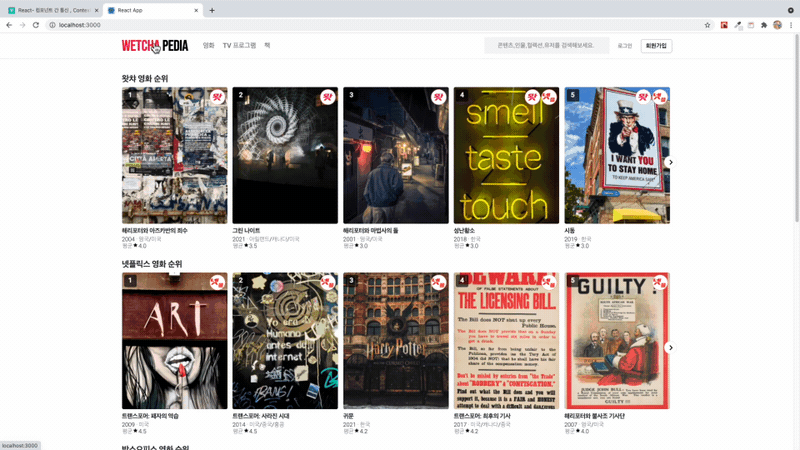This screenshot has height=450, width=800.
Task: Click title text 해리포터와 불사조 기사단
Action: pos(594,416)
